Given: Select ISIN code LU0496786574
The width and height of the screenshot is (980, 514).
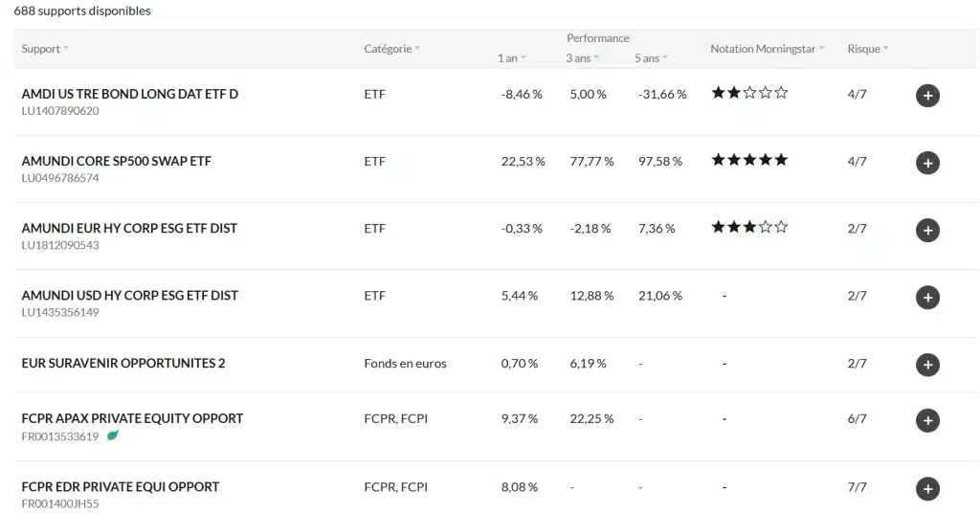Looking at the screenshot, I should click(60, 178).
